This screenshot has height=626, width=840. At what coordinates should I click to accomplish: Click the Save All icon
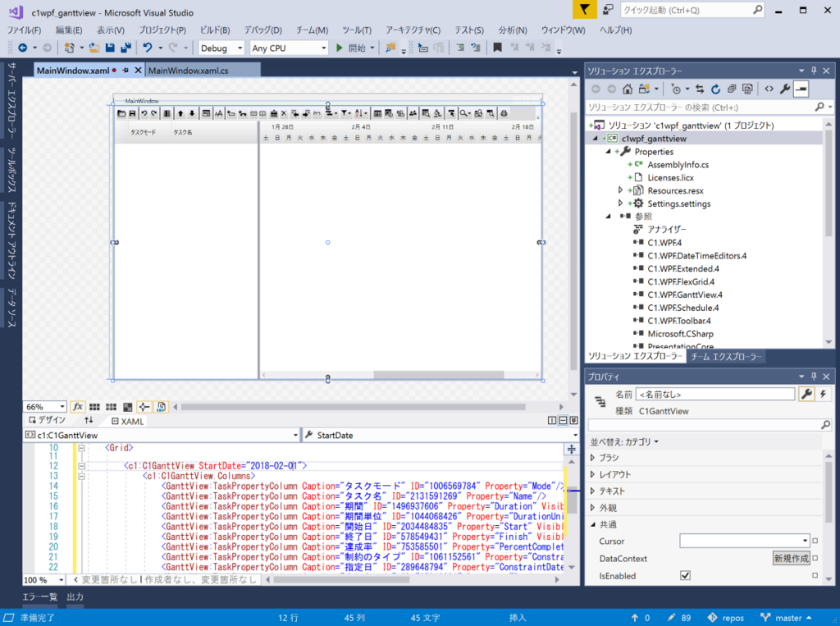coord(126,48)
